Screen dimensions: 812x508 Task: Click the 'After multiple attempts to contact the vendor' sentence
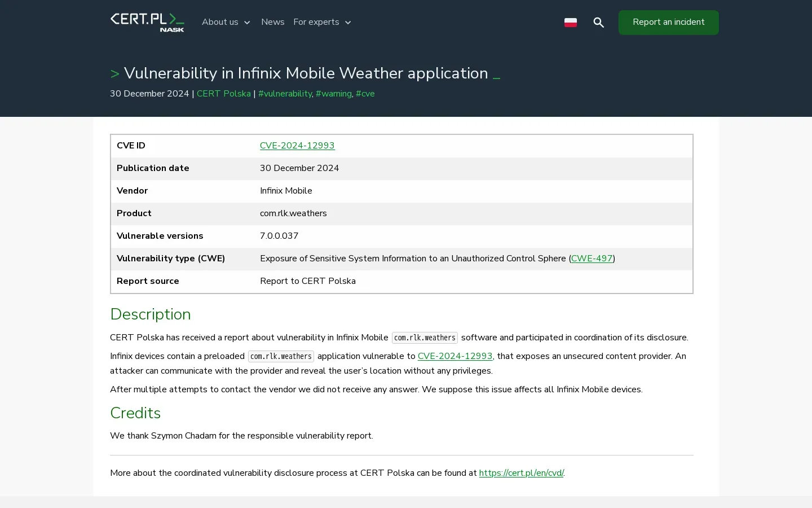(x=376, y=389)
